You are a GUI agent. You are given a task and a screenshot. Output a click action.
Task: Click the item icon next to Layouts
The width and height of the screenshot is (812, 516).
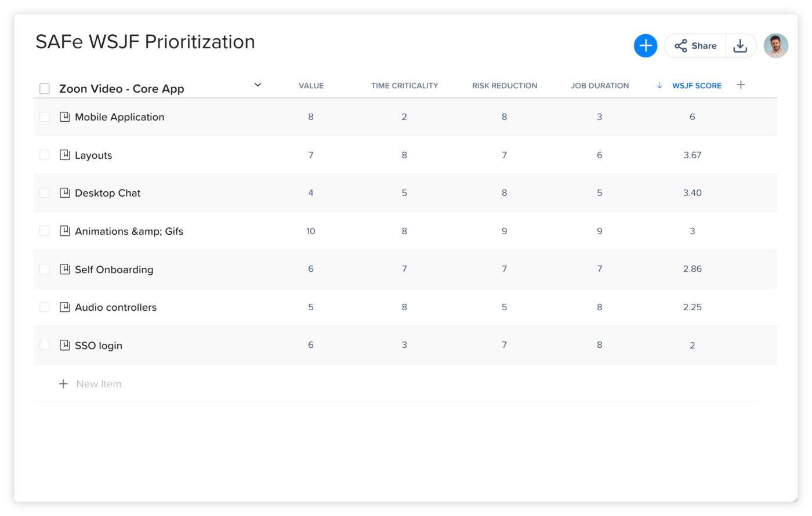(x=64, y=155)
